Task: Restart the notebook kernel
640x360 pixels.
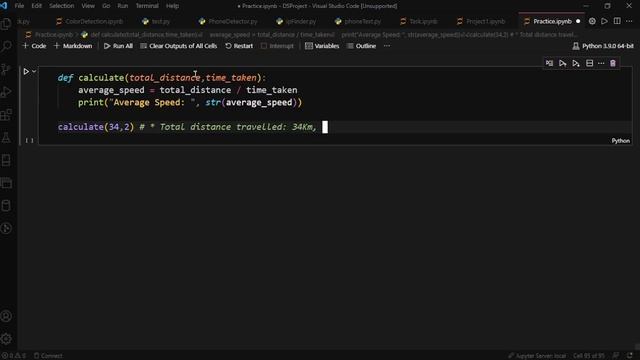Action: [239, 46]
